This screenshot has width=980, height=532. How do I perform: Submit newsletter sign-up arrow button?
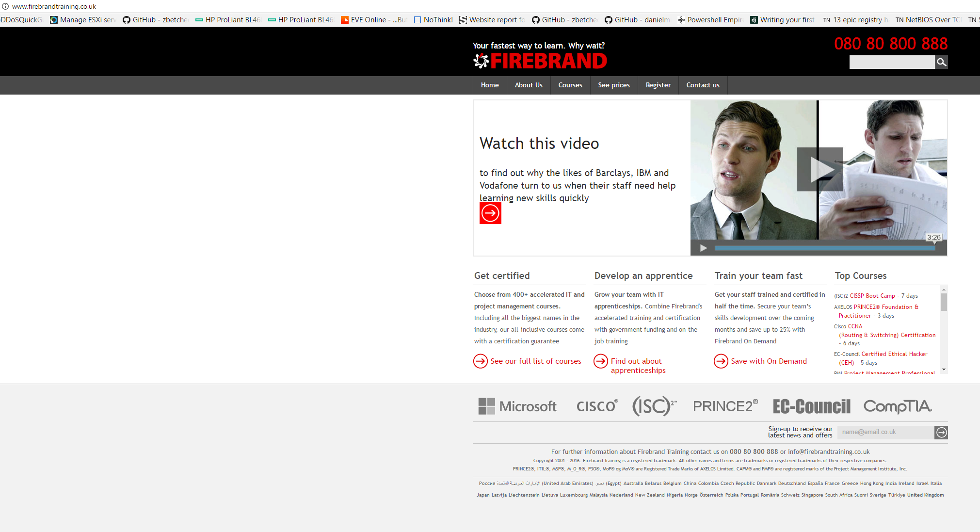[941, 433]
